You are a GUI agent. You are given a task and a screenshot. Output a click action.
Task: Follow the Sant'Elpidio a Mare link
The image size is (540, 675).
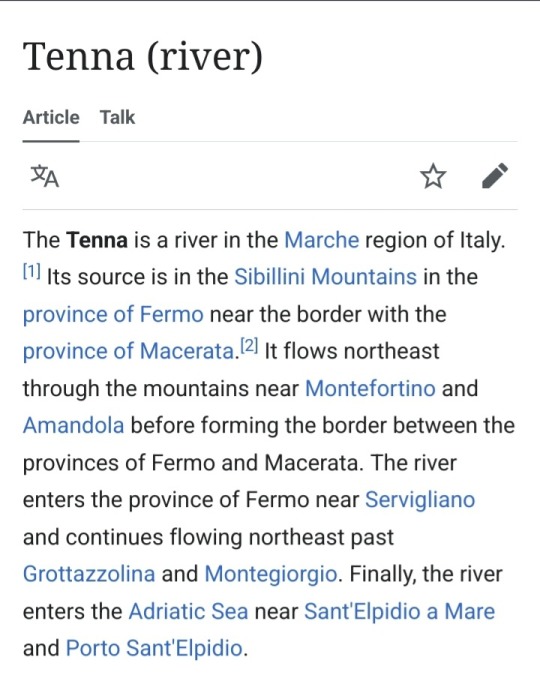pyautogui.click(x=400, y=611)
